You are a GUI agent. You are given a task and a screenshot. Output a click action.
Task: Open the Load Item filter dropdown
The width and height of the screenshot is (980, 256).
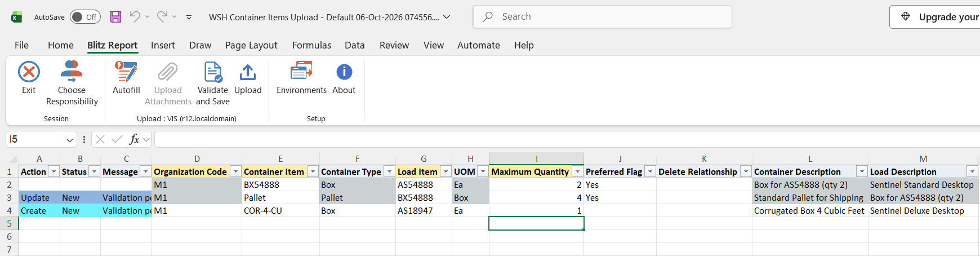tap(446, 171)
